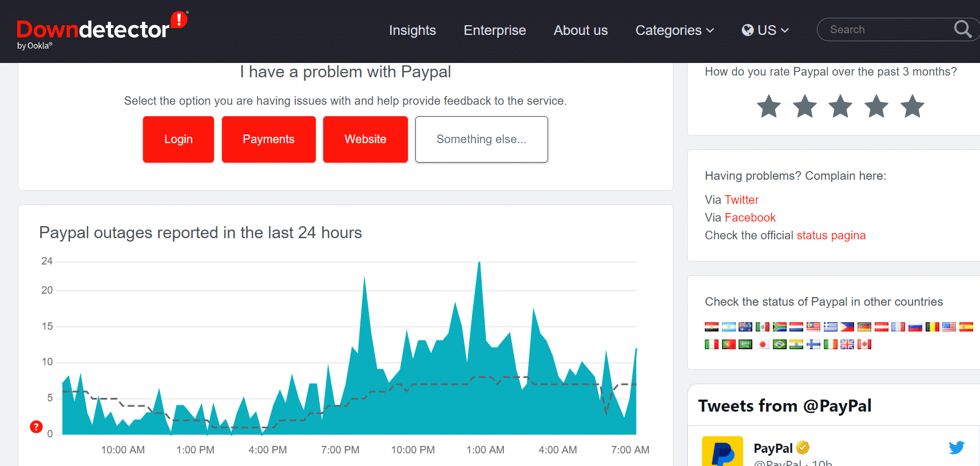Click the Germany flag
This screenshot has width=980, height=466.
click(x=864, y=327)
